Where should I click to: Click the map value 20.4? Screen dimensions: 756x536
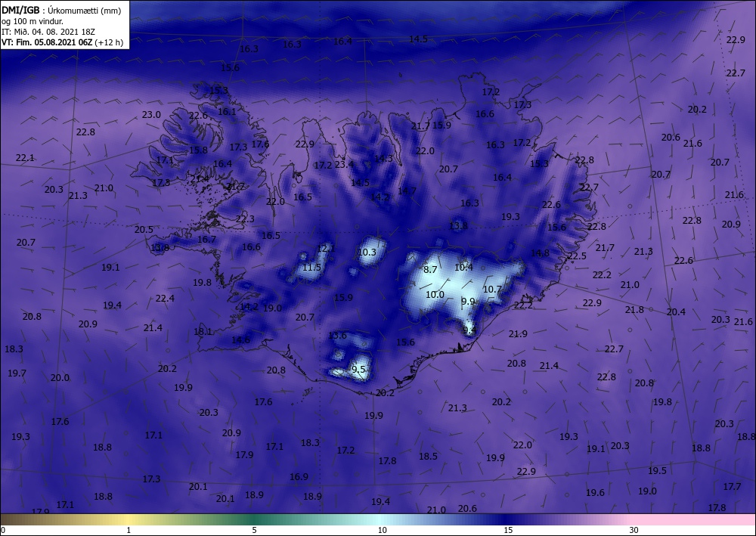[x=676, y=312]
